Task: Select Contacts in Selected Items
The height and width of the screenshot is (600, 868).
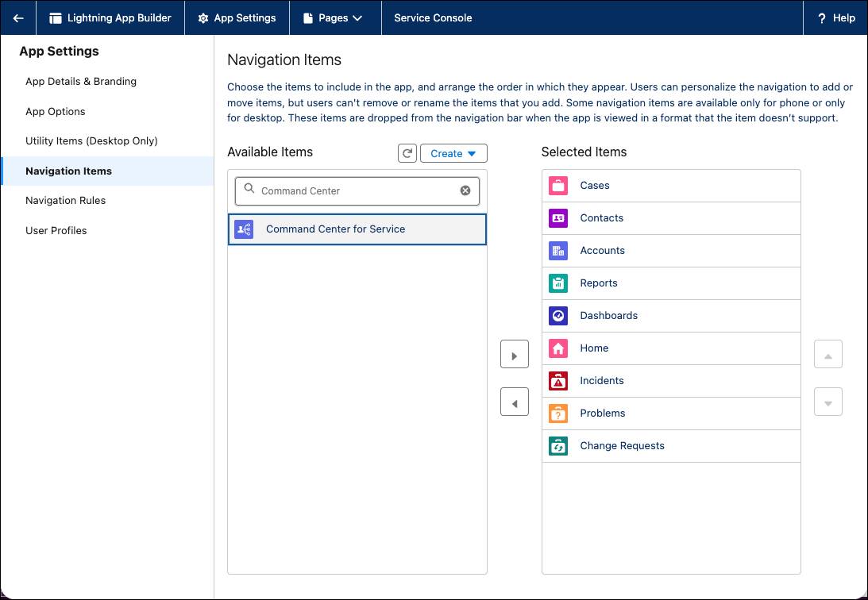Action: [x=671, y=218]
